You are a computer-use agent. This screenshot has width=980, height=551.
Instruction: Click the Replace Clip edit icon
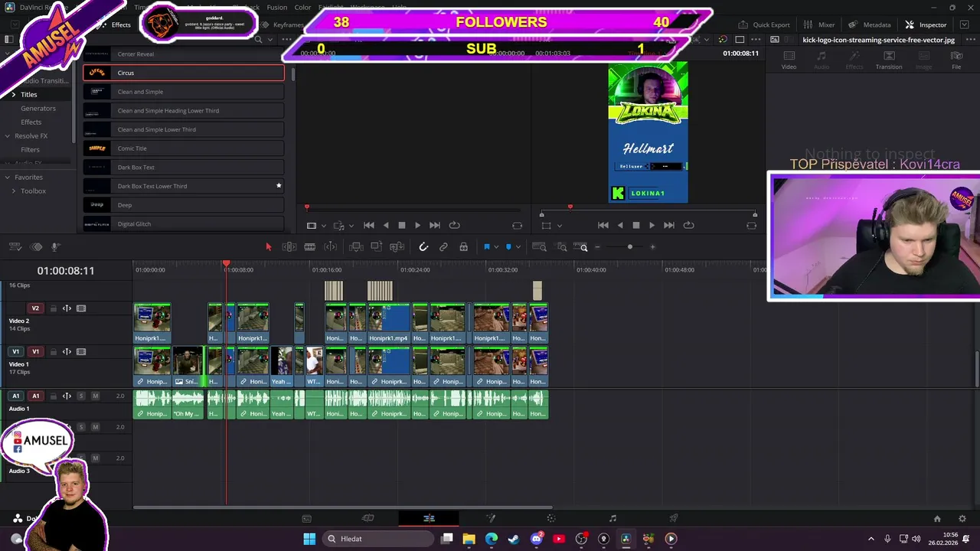[397, 246]
